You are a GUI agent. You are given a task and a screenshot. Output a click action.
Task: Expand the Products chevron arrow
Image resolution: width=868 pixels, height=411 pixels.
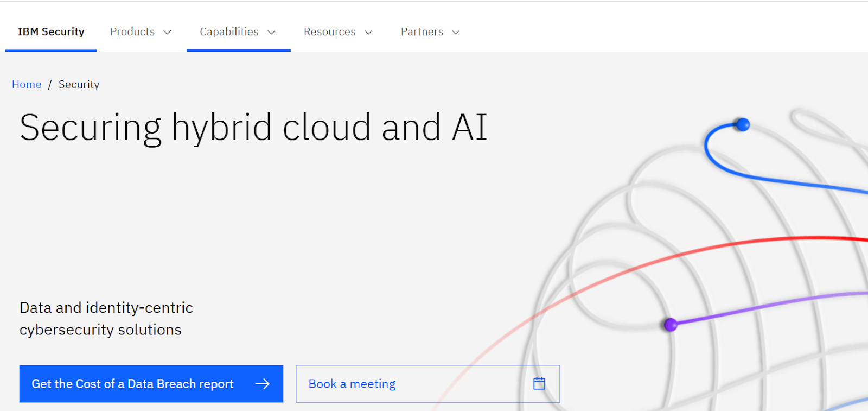tap(168, 33)
